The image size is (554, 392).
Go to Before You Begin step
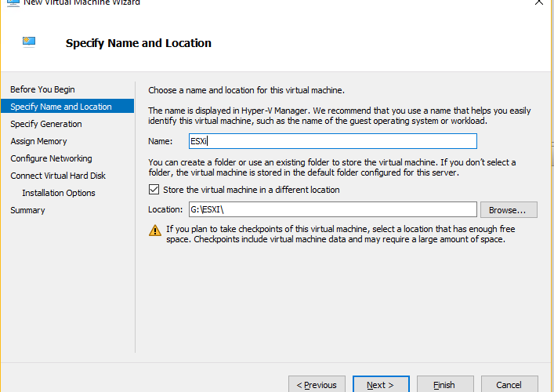(x=42, y=89)
